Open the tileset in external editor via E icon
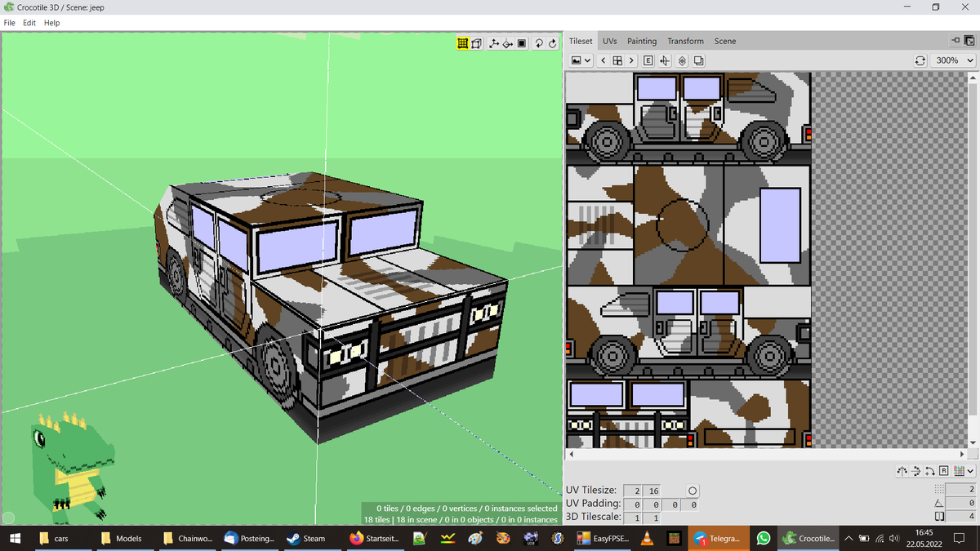The height and width of the screenshot is (551, 980). pyautogui.click(x=648, y=60)
